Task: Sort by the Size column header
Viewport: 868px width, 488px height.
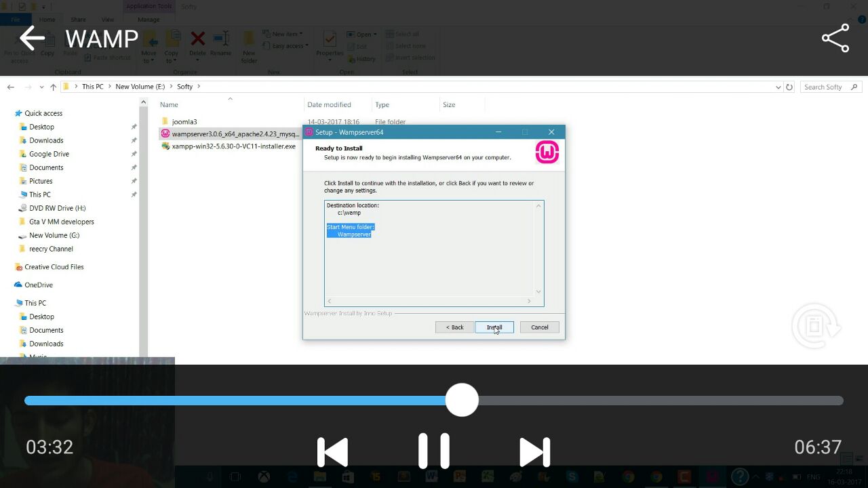Action: 449,104
